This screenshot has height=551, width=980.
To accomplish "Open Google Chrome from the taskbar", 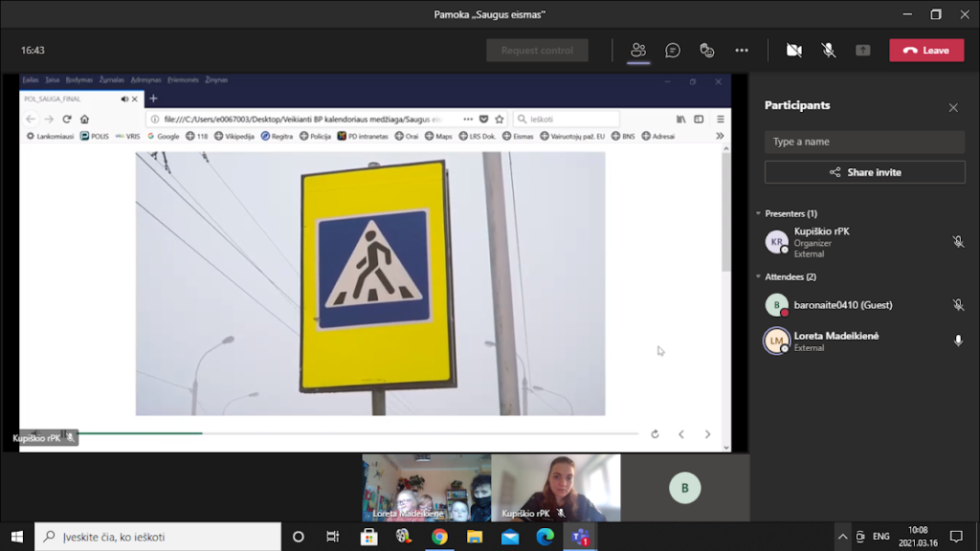I will [x=439, y=537].
